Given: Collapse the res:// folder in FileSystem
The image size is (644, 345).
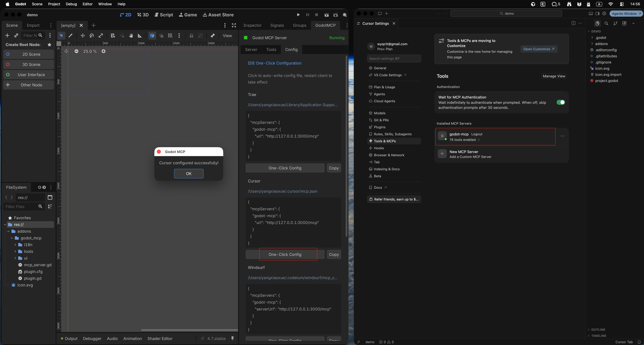Looking at the screenshot, I should [5, 225].
